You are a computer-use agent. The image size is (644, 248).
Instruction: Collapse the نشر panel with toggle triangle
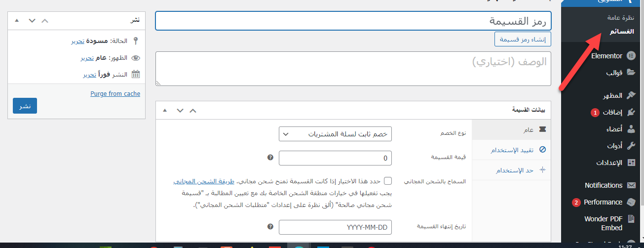[x=17, y=20]
